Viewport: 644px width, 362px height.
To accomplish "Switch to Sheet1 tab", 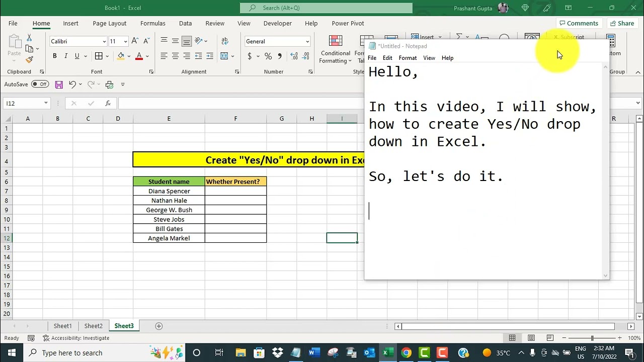I will point(63,326).
